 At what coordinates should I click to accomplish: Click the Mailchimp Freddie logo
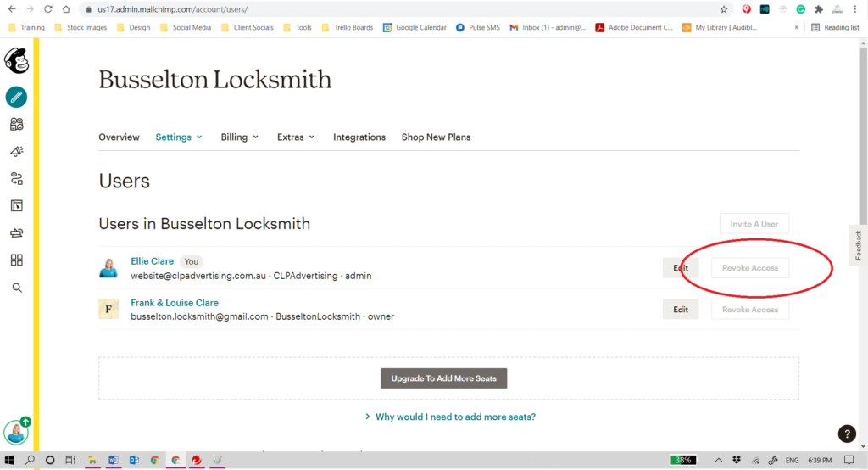click(x=17, y=60)
